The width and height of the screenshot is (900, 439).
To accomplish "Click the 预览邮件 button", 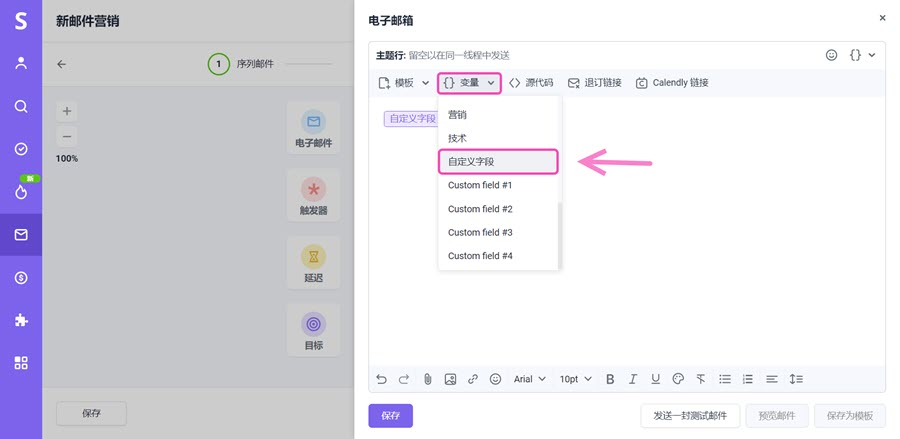I will point(777,416).
